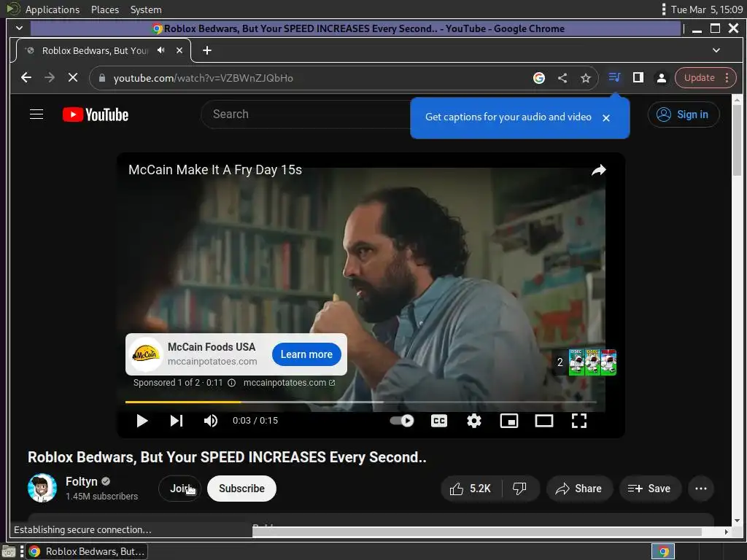Viewport: 747px width, 560px height.
Task: Click the Google icon in address bar
Action: [x=539, y=78]
